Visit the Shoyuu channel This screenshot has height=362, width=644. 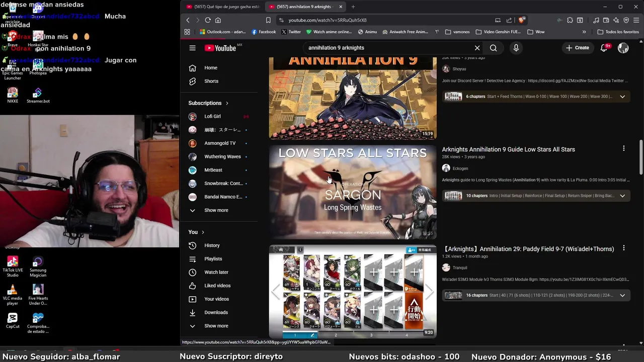pos(459,69)
